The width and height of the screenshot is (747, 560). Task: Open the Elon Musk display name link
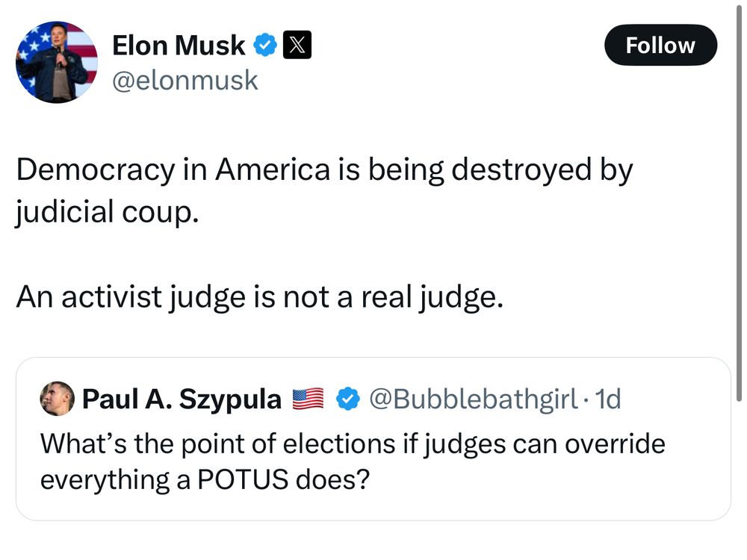[x=179, y=46]
